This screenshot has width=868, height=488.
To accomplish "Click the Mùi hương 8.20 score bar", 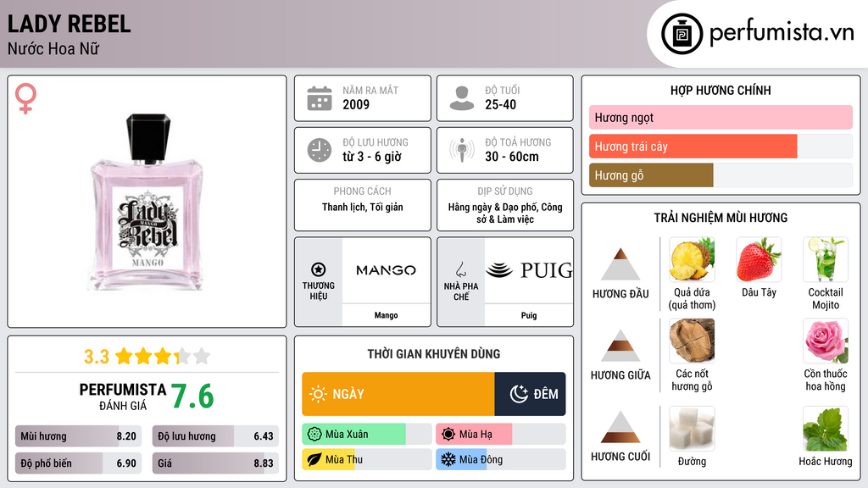I will (x=78, y=436).
